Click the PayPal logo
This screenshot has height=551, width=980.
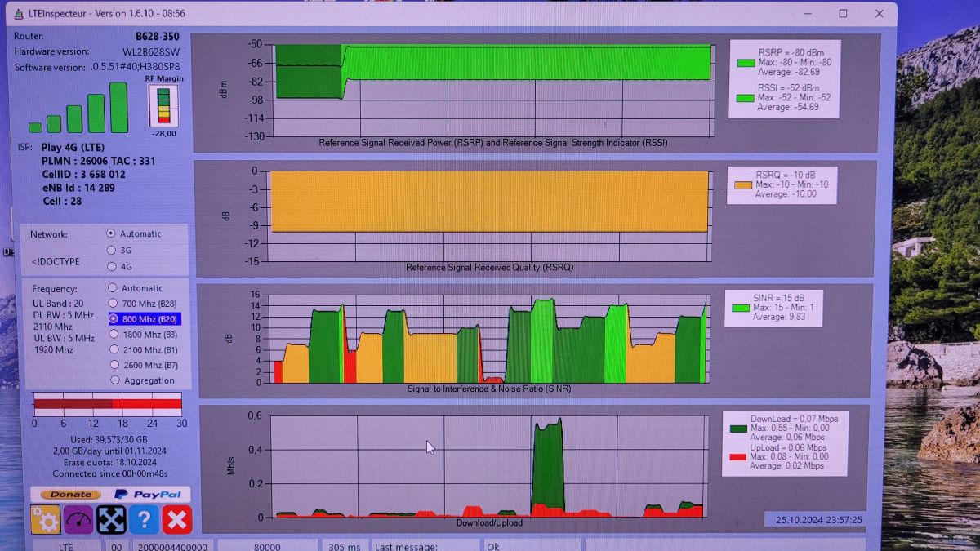(x=147, y=494)
